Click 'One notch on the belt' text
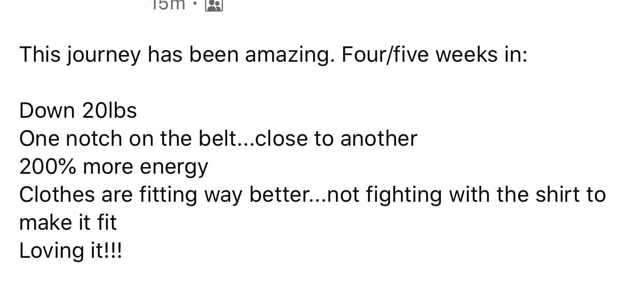 click(128, 138)
